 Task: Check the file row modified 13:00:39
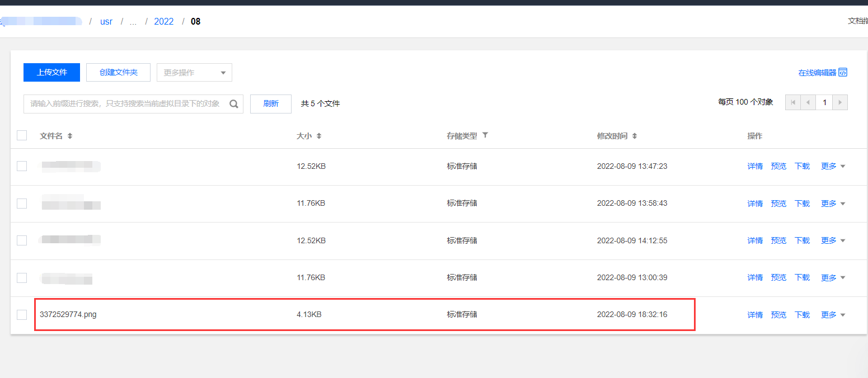[x=22, y=277]
